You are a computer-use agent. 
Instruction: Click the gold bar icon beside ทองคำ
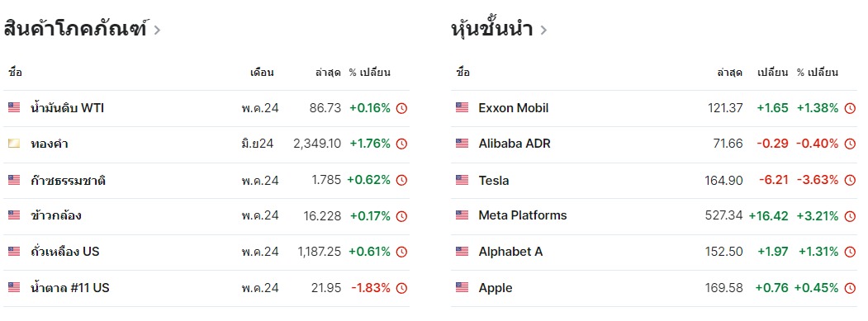[14, 144]
